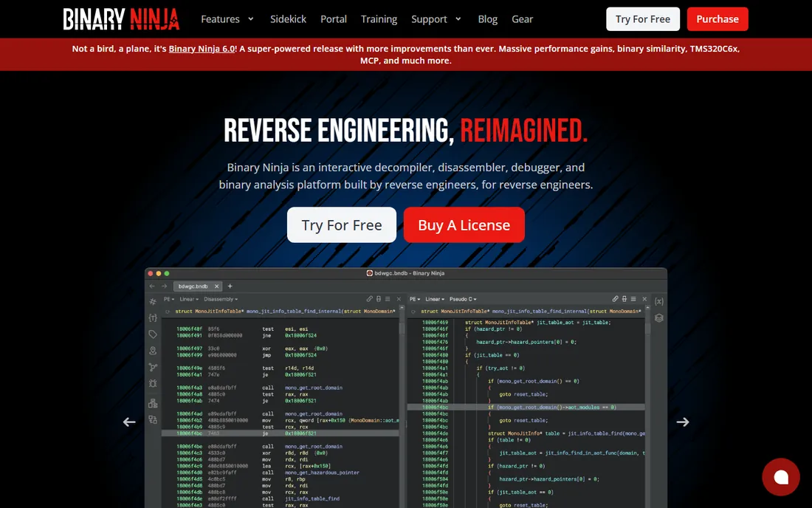812x508 pixels.
Task: Close the Pseudo C pane with X
Action: click(644, 299)
